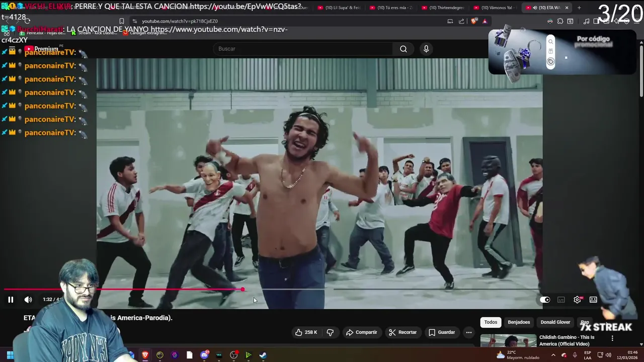This screenshot has height=362, width=644.
Task: Open the picture-in-picture icon in the address bar
Action: pyautogui.click(x=450, y=21)
